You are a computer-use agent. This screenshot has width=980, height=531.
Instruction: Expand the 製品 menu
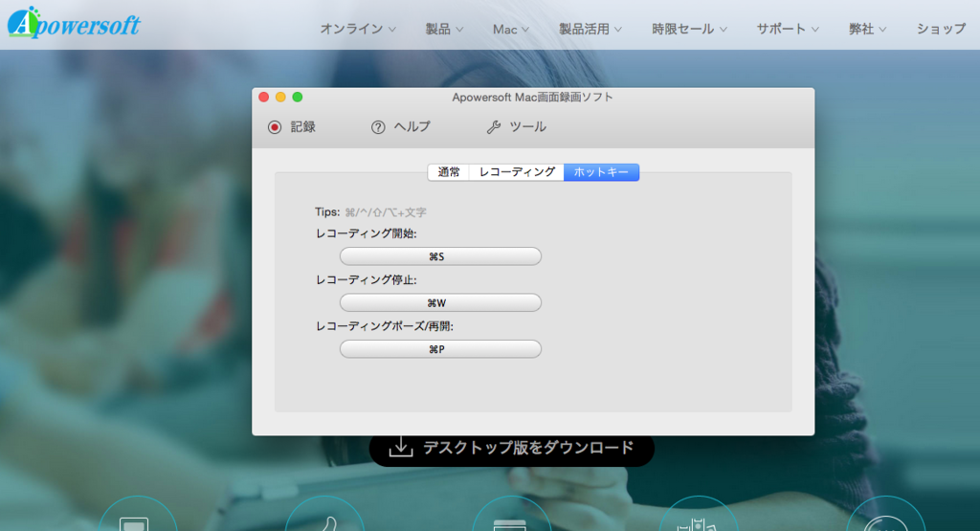[x=444, y=29]
